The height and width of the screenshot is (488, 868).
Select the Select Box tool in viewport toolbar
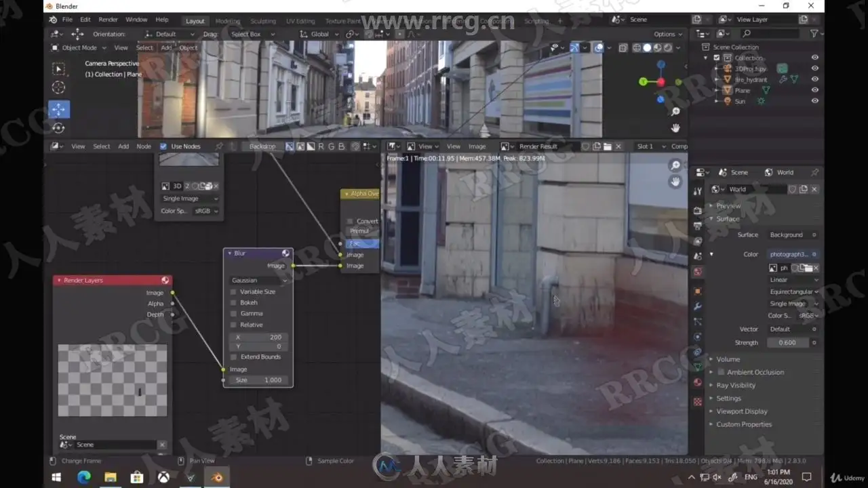[x=59, y=68]
